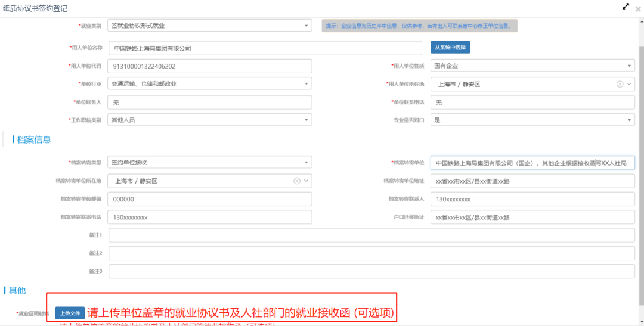The image size is (644, 326).
Task: Click the 工作职位类别 label
Action: (85, 120)
